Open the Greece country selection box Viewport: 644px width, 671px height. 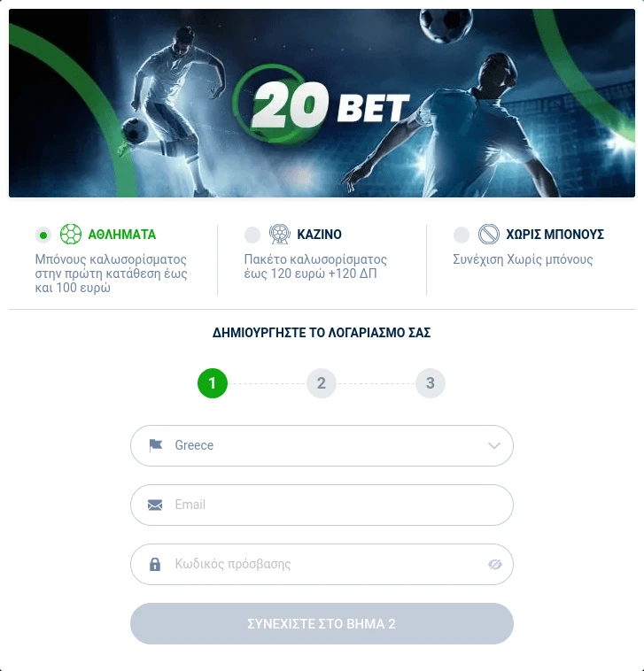click(322, 445)
